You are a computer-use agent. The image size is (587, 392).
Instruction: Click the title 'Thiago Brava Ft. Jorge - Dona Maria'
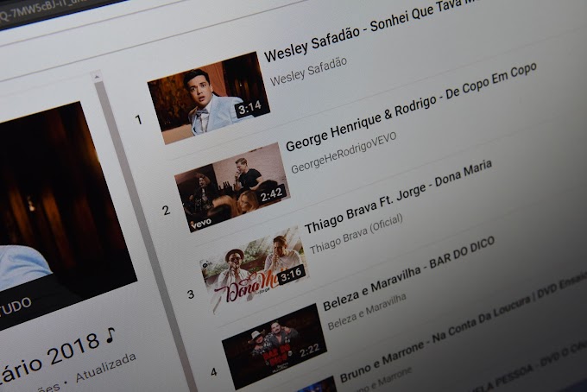coord(398,197)
